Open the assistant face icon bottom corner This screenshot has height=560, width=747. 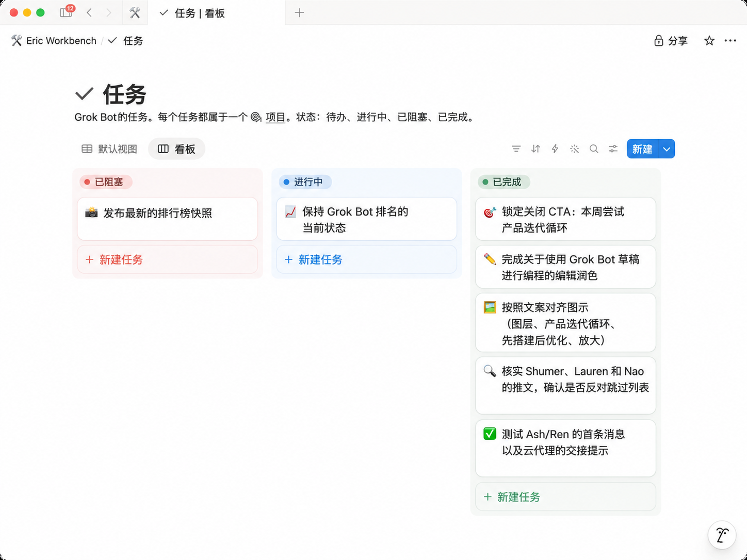722,535
